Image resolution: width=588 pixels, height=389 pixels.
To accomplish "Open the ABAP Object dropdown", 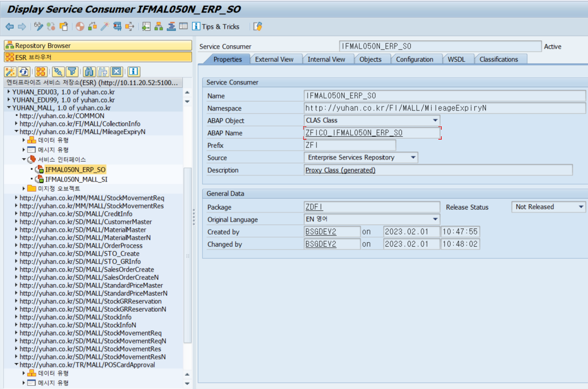I will pos(435,120).
